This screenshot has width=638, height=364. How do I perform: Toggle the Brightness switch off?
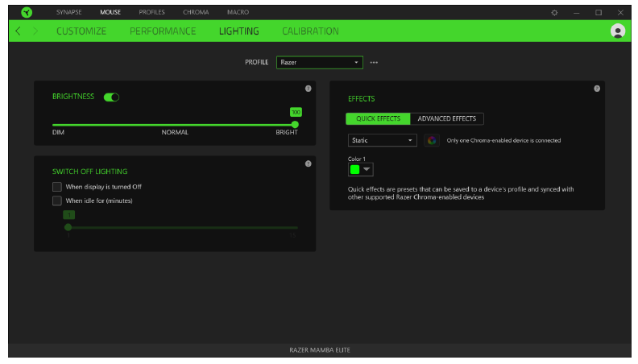[111, 97]
